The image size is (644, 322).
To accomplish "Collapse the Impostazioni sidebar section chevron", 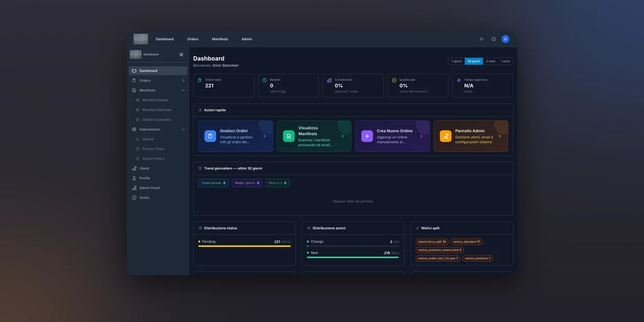I will (x=183, y=129).
